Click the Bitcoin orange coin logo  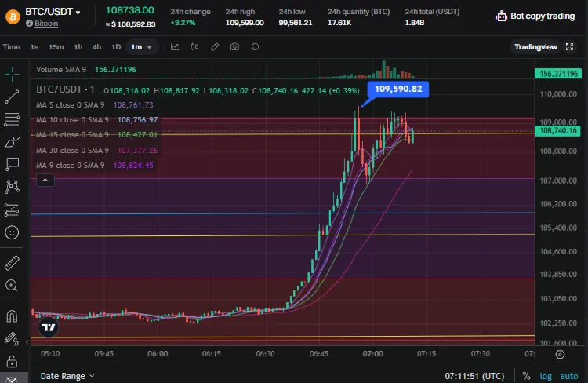coord(13,16)
